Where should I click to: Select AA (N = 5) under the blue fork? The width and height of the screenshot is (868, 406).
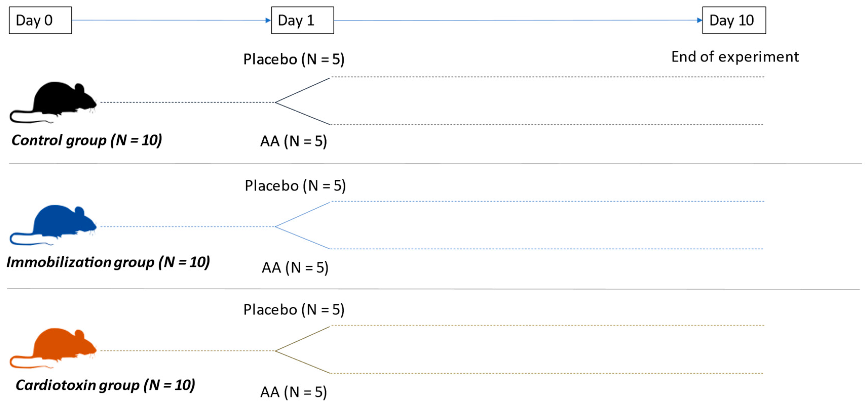point(295,268)
